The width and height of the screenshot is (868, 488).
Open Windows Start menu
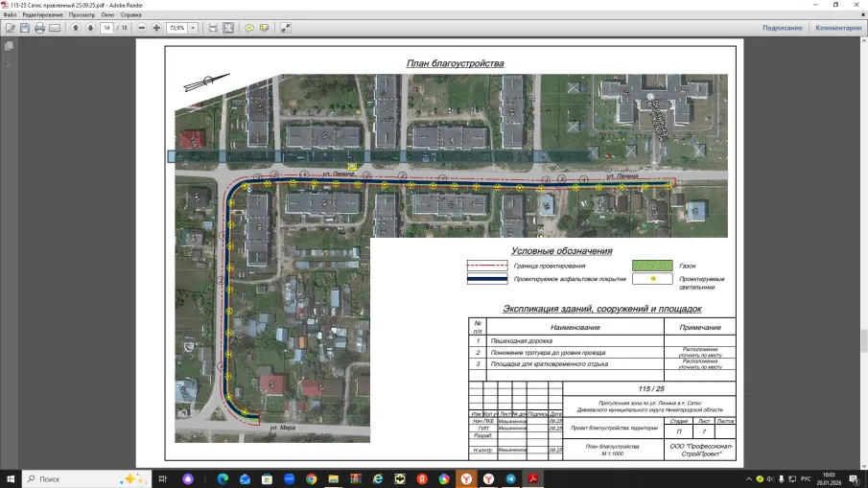[11, 478]
